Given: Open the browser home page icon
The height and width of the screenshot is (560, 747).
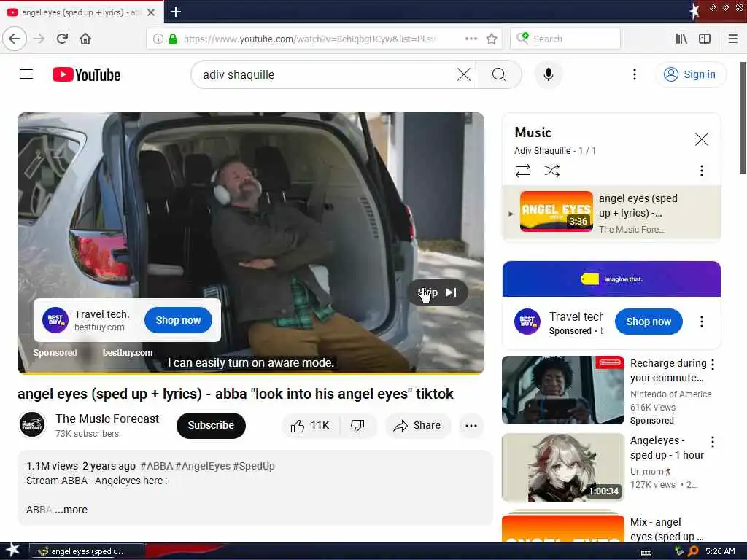Looking at the screenshot, I should pos(85,39).
